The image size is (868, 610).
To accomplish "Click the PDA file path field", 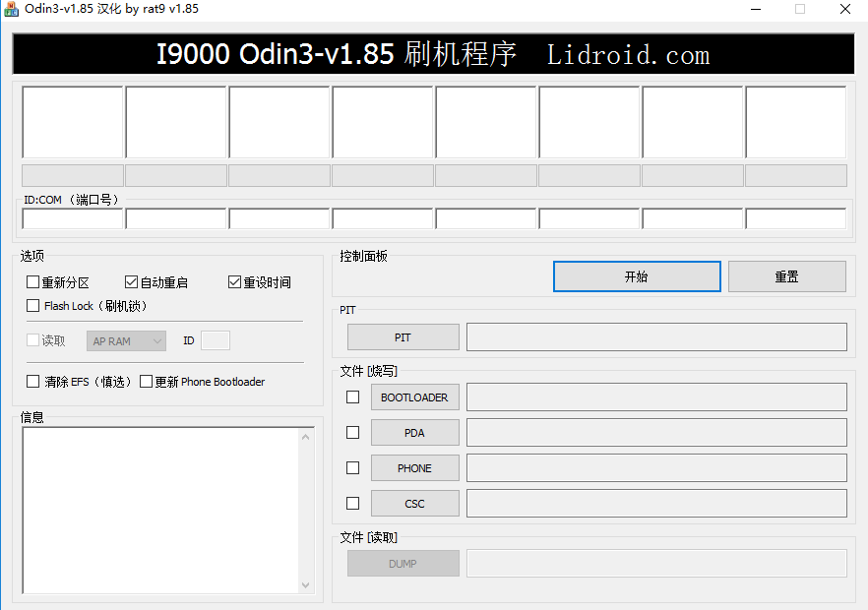I will point(655,432).
